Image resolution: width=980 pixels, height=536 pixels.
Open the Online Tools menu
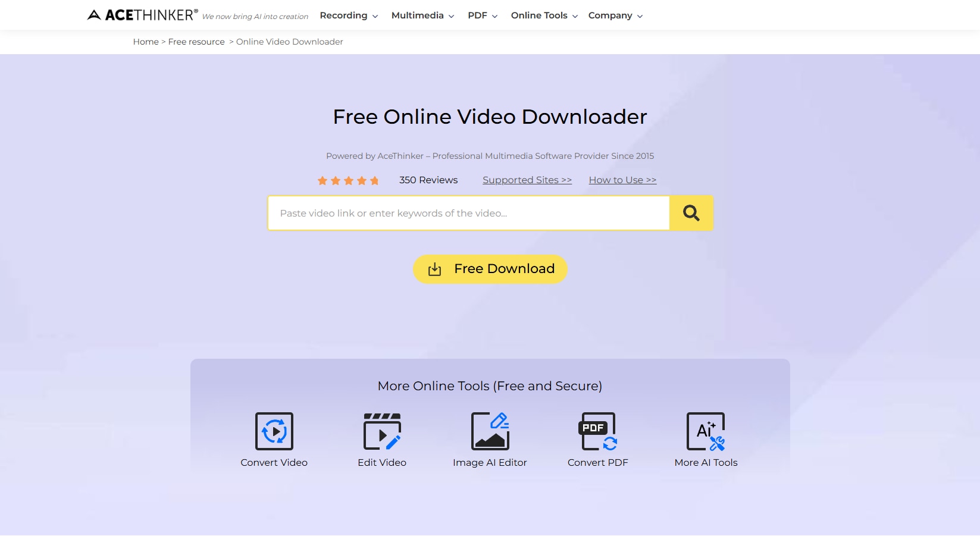pyautogui.click(x=544, y=15)
